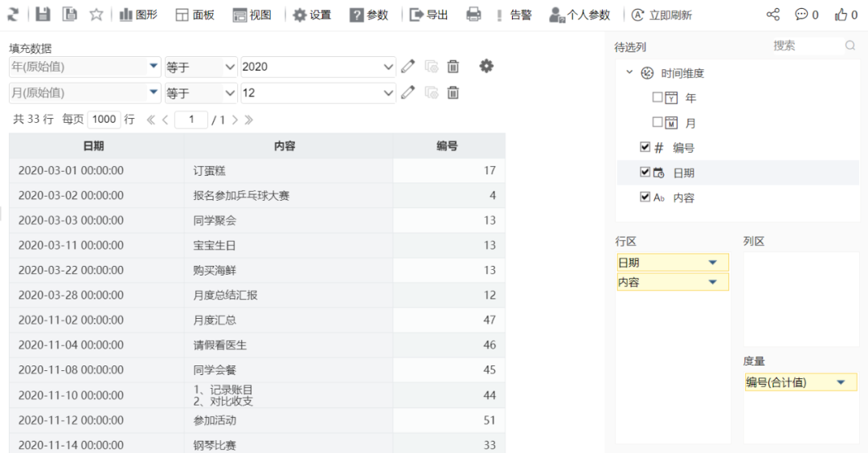Open the 图形 chart menu
The height and width of the screenshot is (453, 868).
tap(138, 15)
